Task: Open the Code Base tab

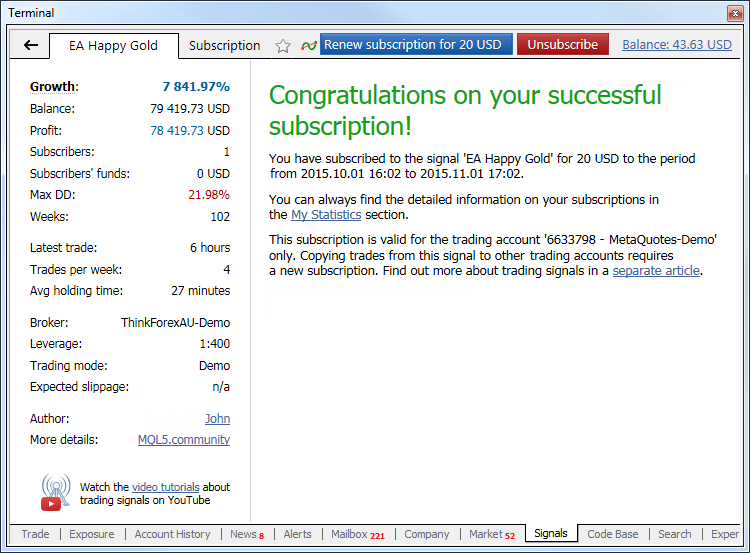Action: point(613,534)
